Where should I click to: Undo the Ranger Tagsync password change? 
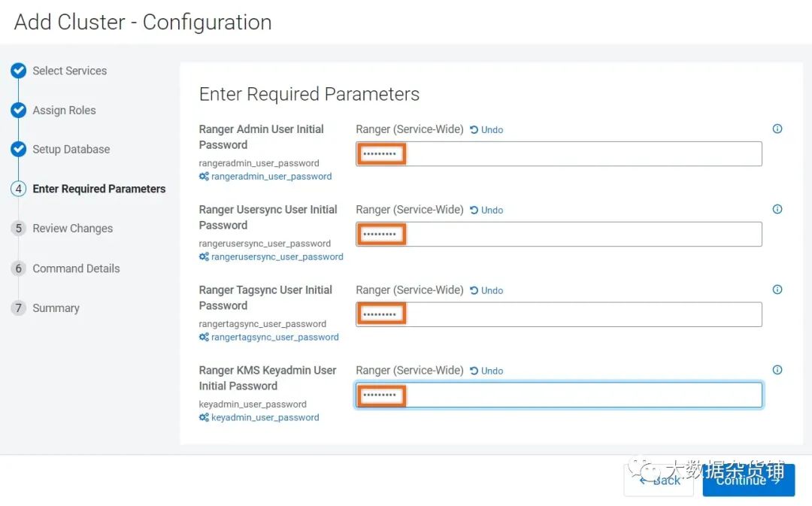(x=486, y=290)
